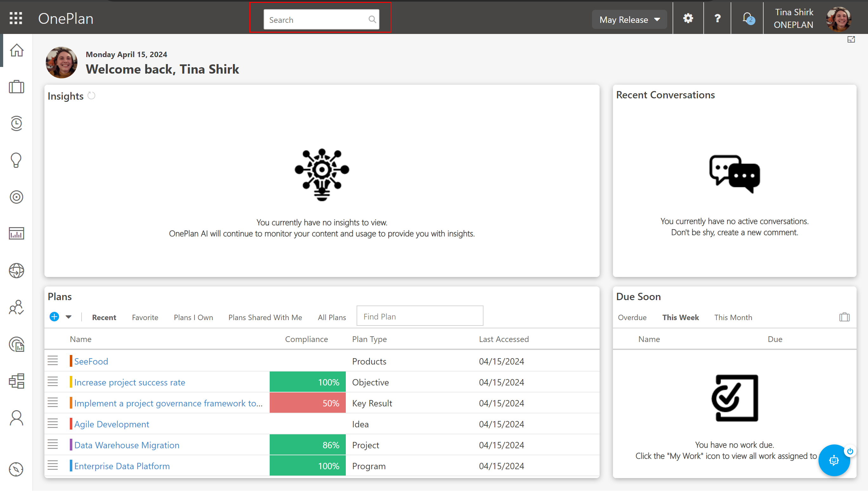Open the timesheet clock sidebar icon

[16, 124]
